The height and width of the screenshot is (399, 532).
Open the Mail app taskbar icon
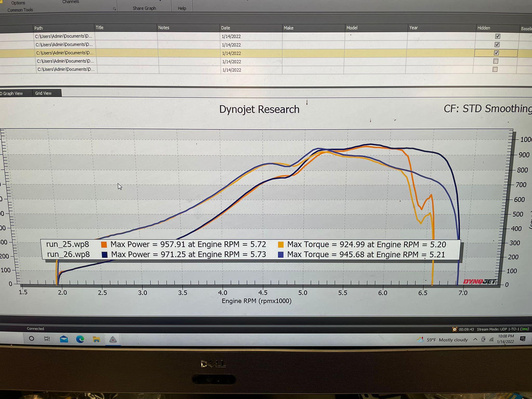[64, 339]
